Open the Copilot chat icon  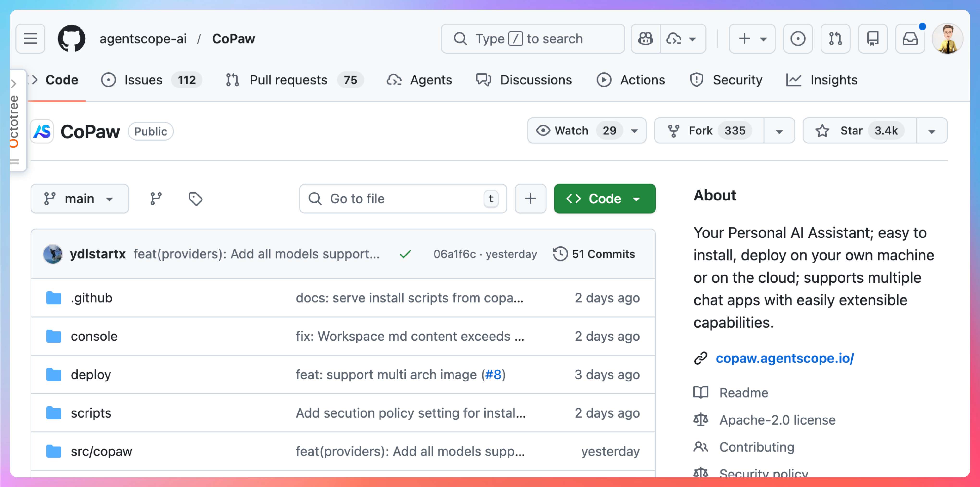coord(646,38)
